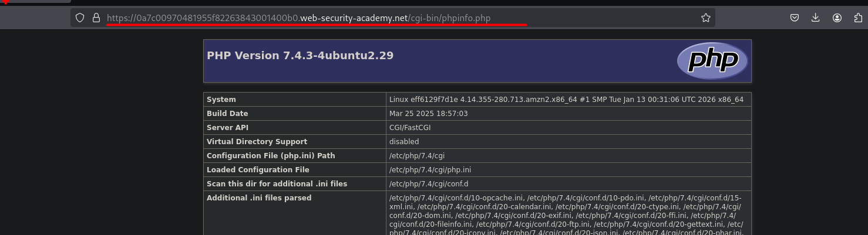The image size is (868, 235).
Task: Open the Firefox downloads panel
Action: (816, 18)
